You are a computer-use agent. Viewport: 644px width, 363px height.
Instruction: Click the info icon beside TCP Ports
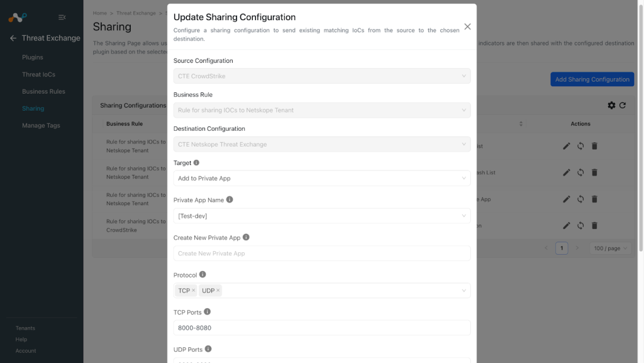208,312
